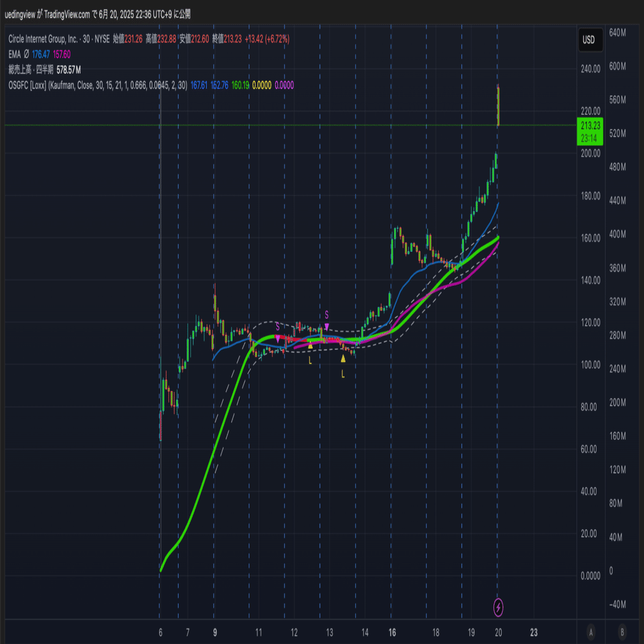Click date label 9 on the time axis

(215, 632)
